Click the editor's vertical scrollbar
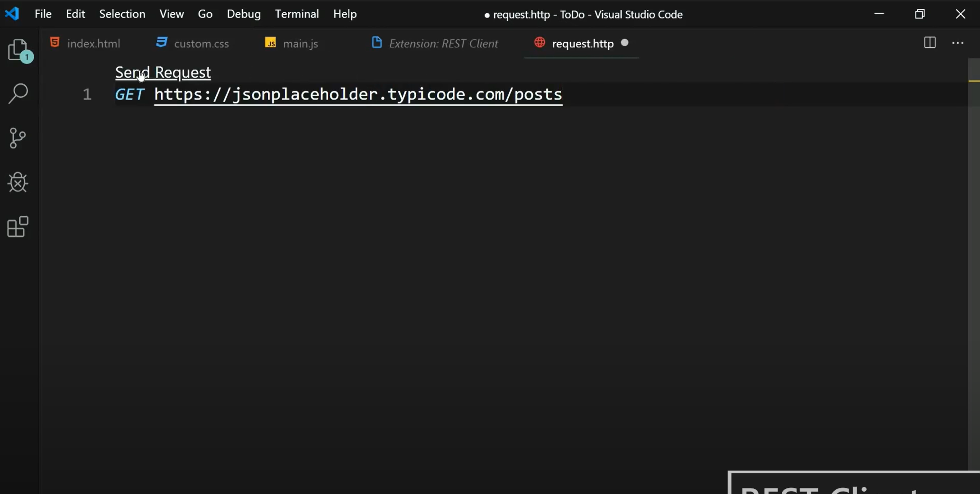The height and width of the screenshot is (494, 980). [x=974, y=264]
